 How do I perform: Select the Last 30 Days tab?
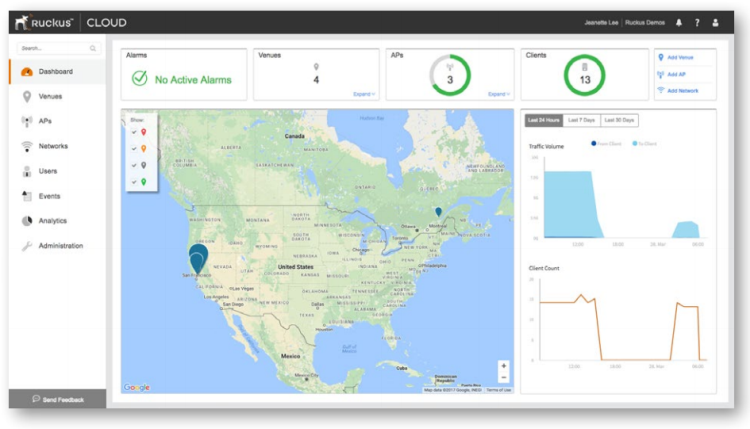619,120
